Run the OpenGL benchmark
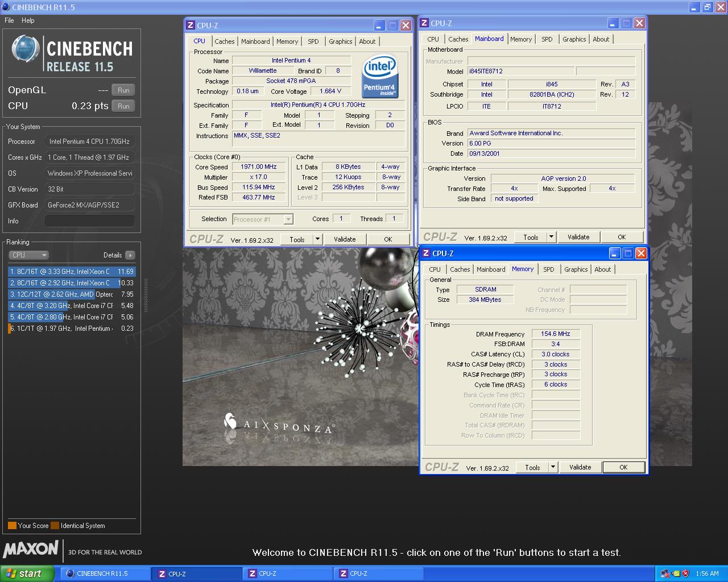This screenshot has height=582, width=728. click(123, 90)
